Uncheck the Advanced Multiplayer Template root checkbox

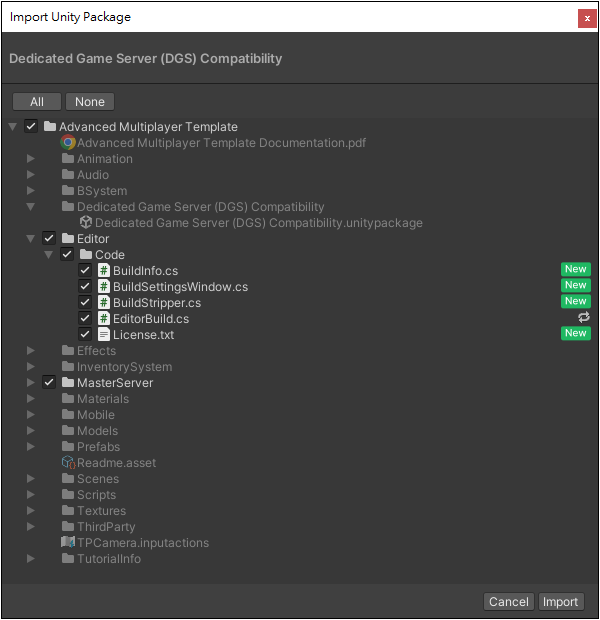click(31, 127)
